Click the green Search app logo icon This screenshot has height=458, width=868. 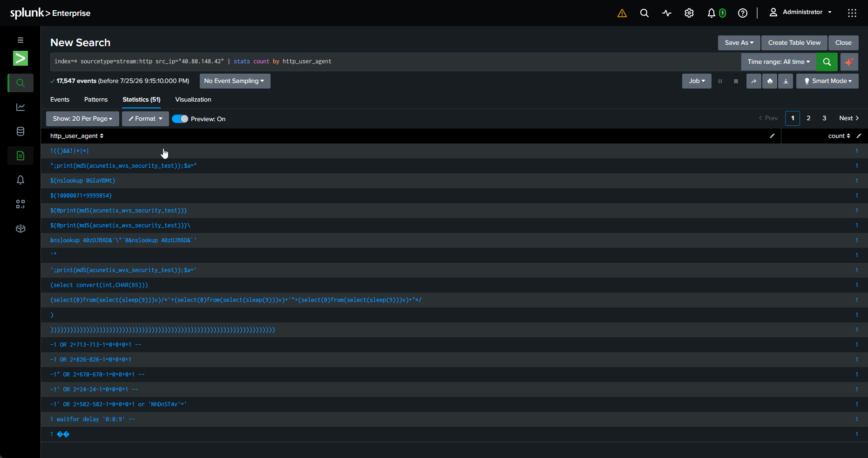click(20, 58)
